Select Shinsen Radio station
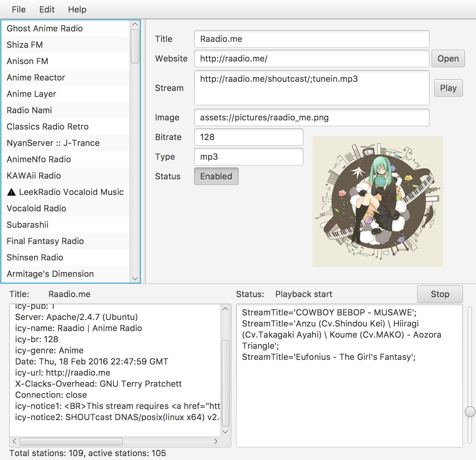Image resolution: width=476 pixels, height=460 pixels. [x=65, y=257]
